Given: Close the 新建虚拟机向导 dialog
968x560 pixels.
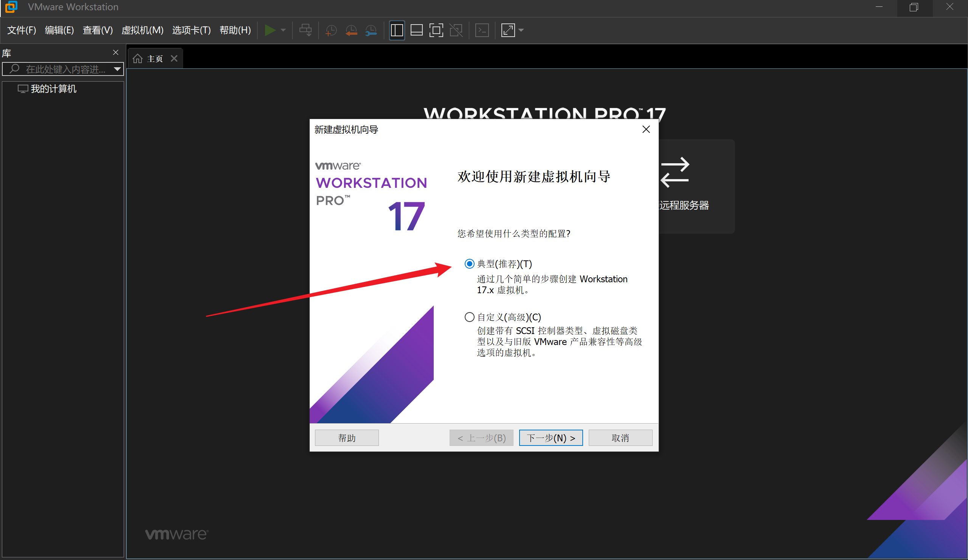Looking at the screenshot, I should 646,129.
